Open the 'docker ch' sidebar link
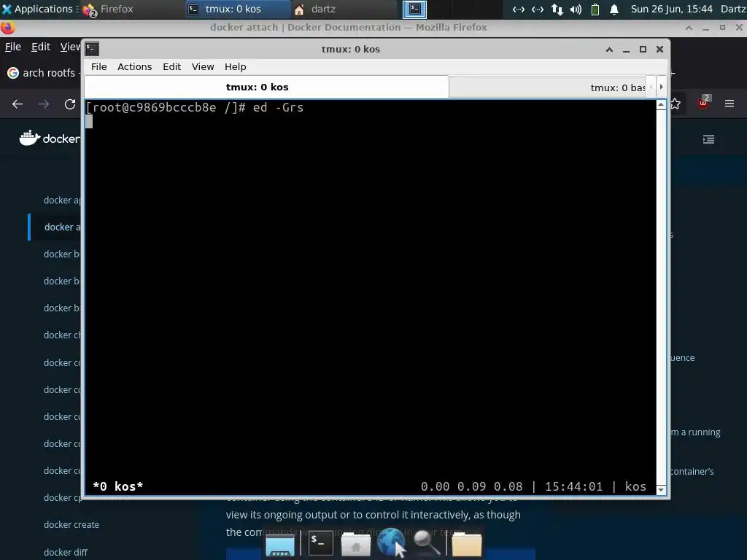This screenshot has width=747, height=560. [63, 335]
